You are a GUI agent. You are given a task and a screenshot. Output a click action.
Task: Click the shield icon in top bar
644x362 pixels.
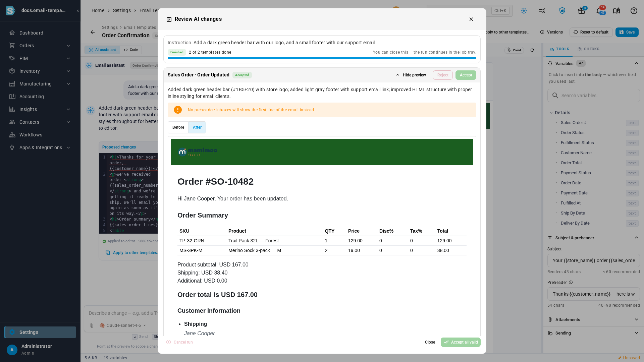[562, 11]
